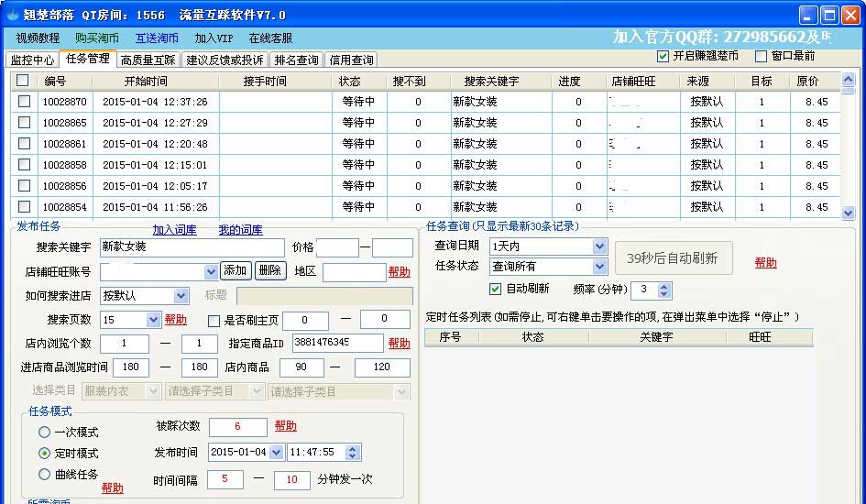Click the 添加 button

[236, 270]
